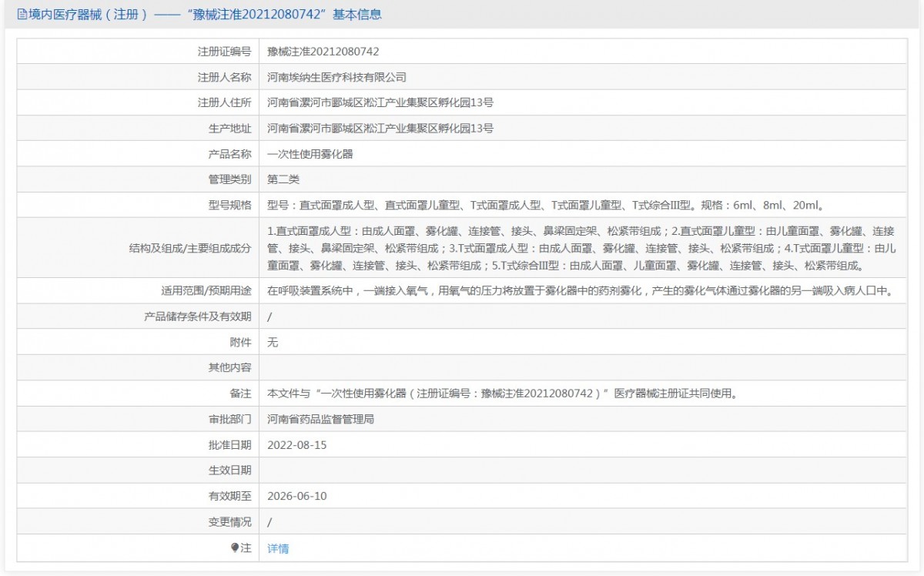The width and height of the screenshot is (924, 576).
Task: Click the 型号规格 specification text
Action: pyautogui.click(x=547, y=205)
